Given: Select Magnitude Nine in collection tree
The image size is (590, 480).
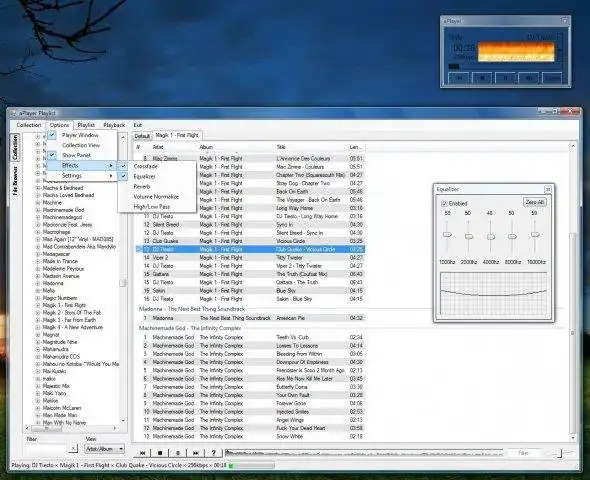Looking at the screenshot, I should click(60, 342).
